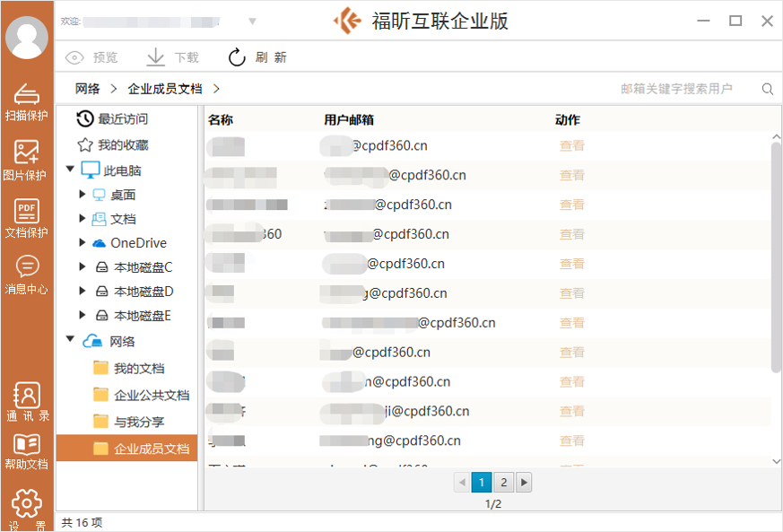This screenshot has width=783, height=532.
Task: Click 查看 in the second user row
Action: 571,175
